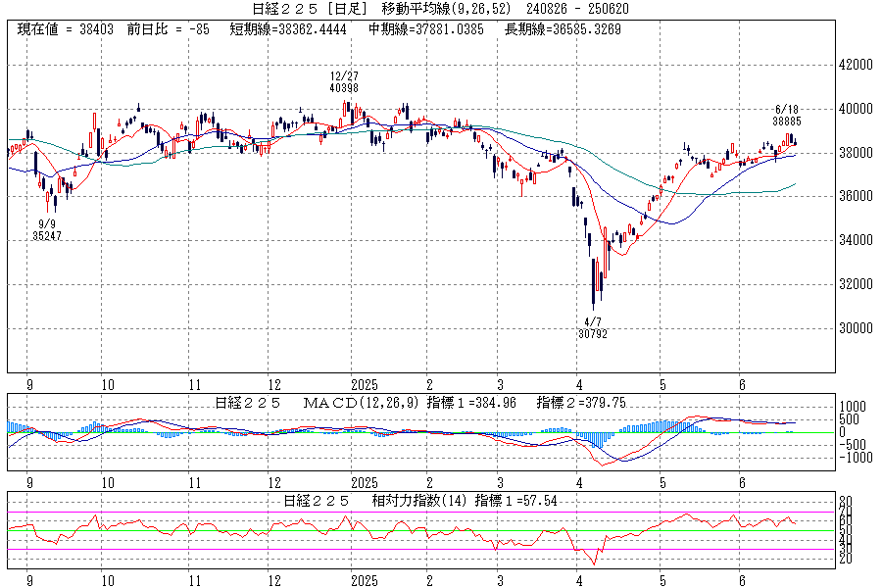Click the 前日比 = -85 change label
This screenshot has width=882, height=588.
click(x=169, y=29)
